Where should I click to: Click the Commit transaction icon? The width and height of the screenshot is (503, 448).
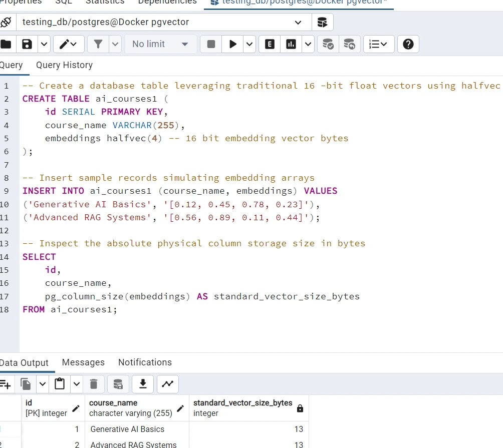click(x=328, y=44)
